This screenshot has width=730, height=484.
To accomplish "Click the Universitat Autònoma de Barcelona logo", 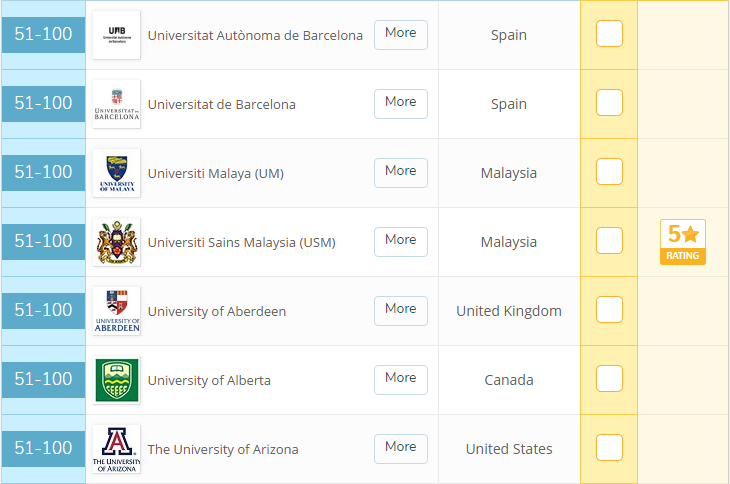I will (x=116, y=35).
